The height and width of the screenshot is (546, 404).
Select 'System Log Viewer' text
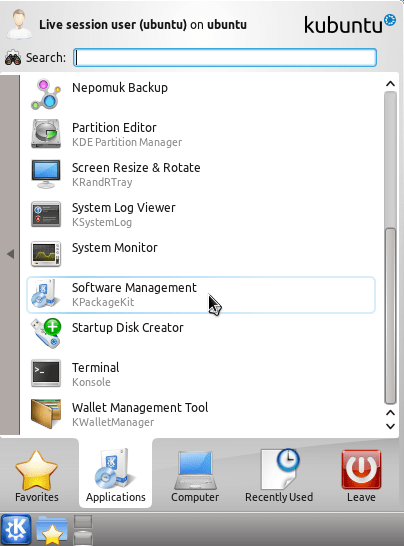pos(124,208)
